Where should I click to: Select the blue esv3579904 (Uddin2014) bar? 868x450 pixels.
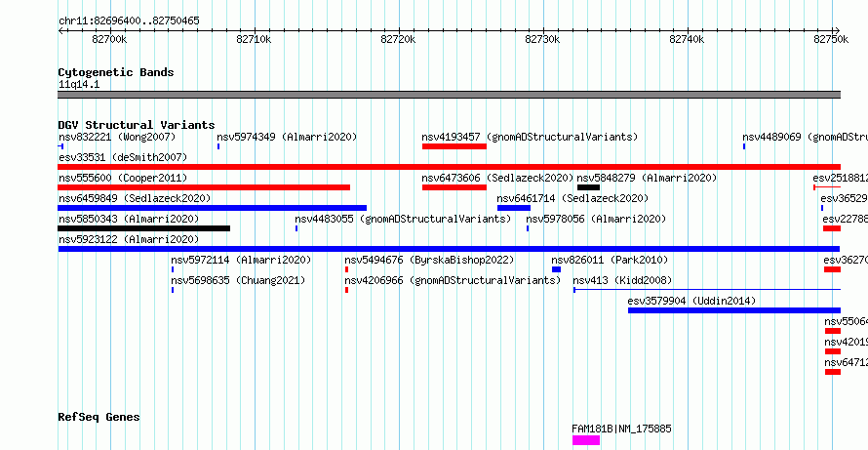734,310
